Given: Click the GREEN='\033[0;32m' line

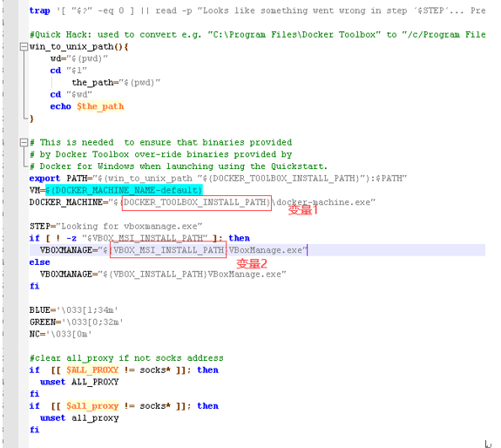Looking at the screenshot, I should coord(77,322).
